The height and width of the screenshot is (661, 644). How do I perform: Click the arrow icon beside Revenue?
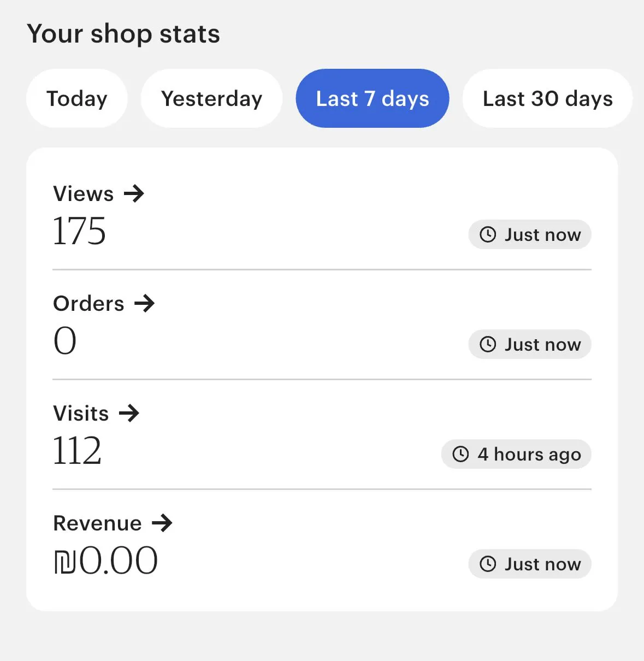click(x=162, y=523)
